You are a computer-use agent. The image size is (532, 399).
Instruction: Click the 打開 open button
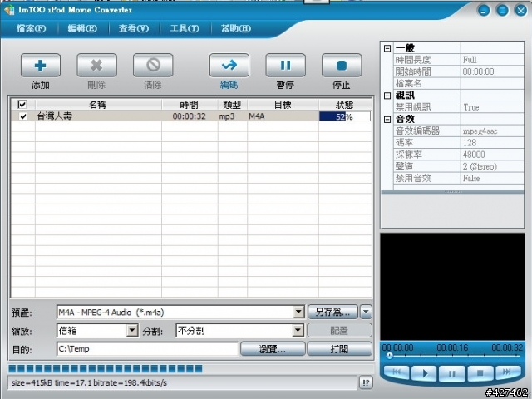339,349
